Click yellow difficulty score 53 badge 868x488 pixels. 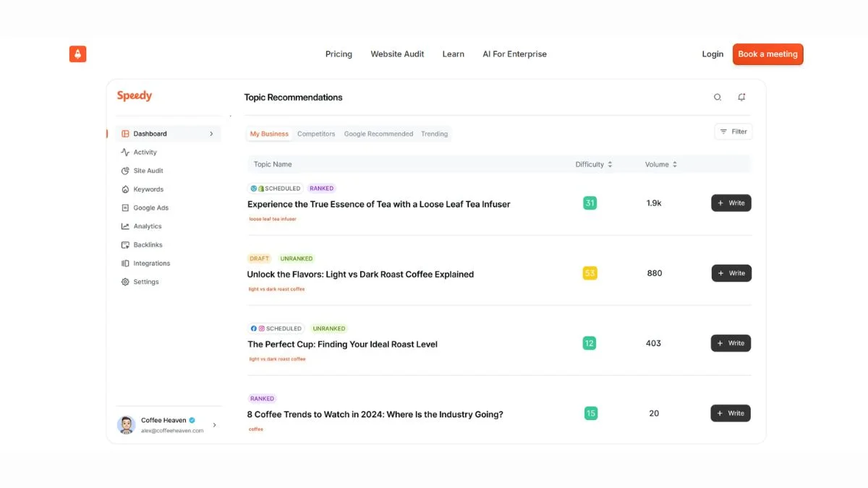tap(590, 273)
